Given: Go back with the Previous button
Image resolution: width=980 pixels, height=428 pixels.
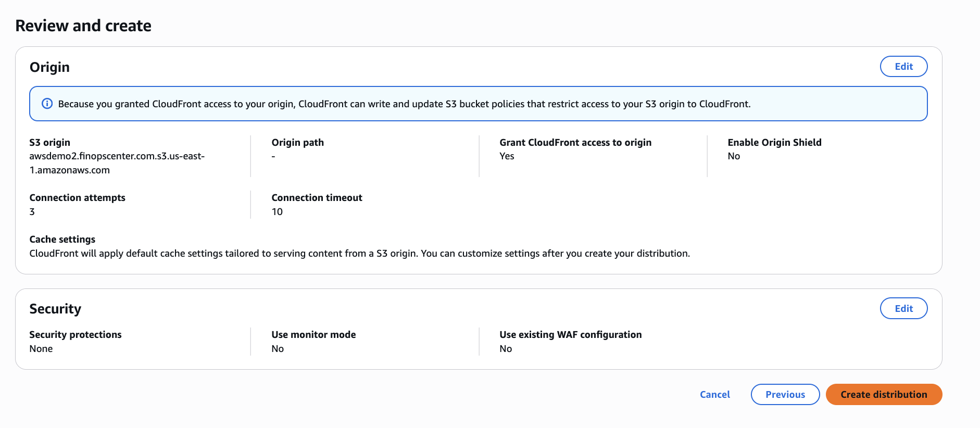Looking at the screenshot, I should click(785, 394).
